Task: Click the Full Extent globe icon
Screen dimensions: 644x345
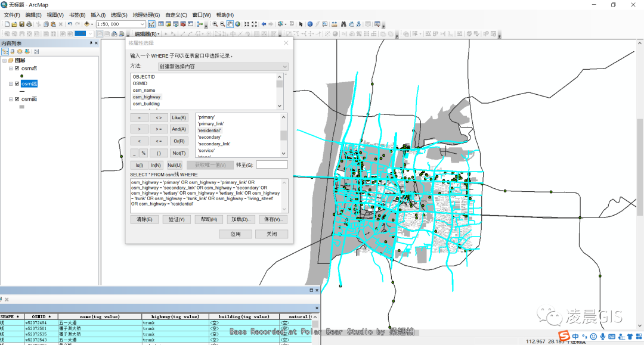Action: pyautogui.click(x=238, y=24)
